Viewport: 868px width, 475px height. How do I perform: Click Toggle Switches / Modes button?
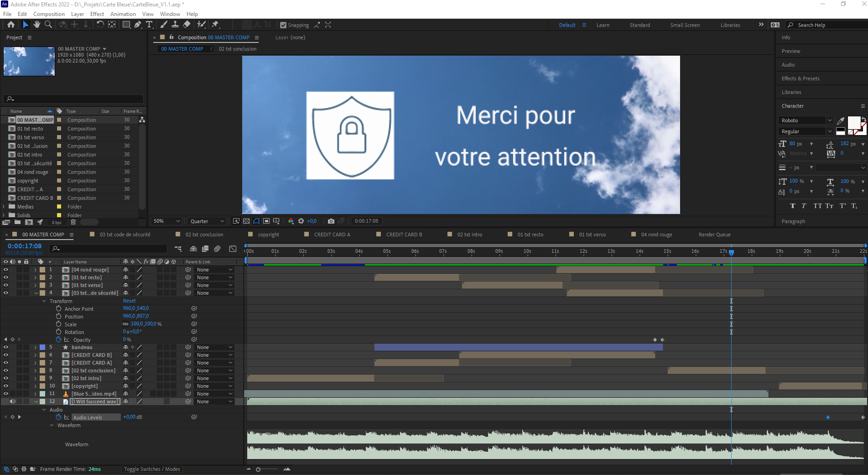pyautogui.click(x=152, y=469)
